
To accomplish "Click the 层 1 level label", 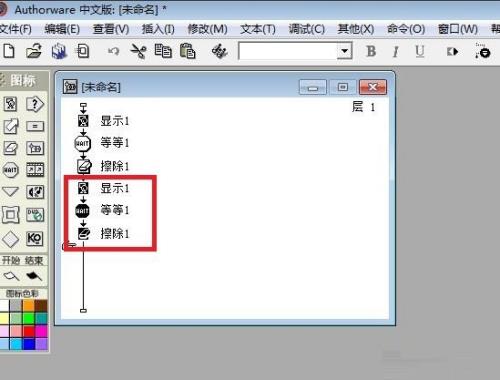I will (363, 107).
